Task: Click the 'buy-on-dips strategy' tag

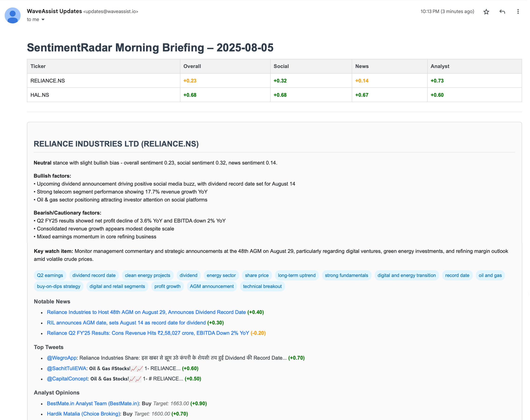Action: (58, 286)
